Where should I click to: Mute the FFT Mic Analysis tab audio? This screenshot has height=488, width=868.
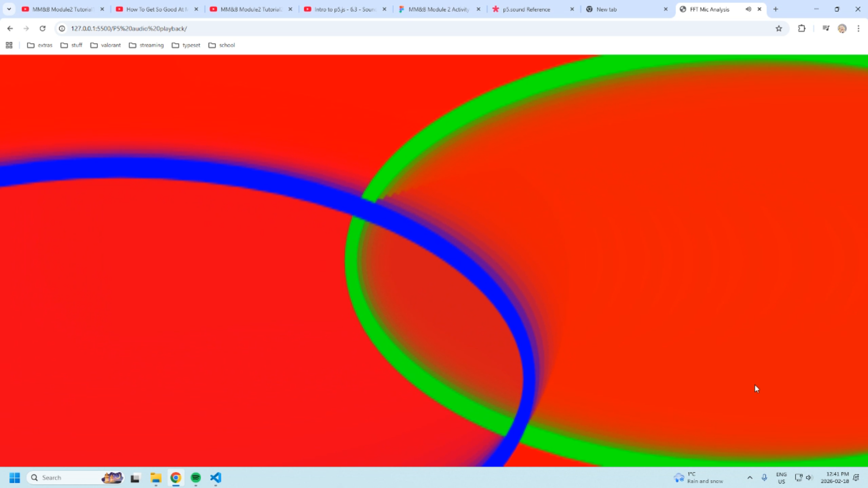click(x=748, y=9)
